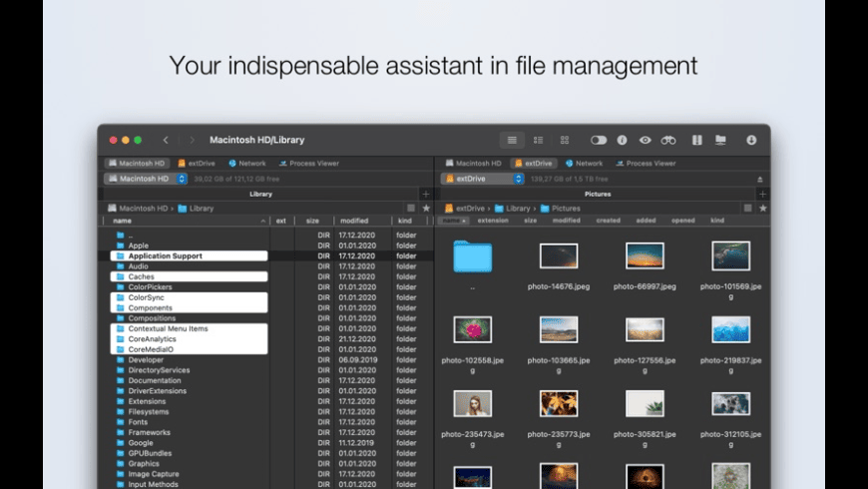This screenshot has height=489, width=868.
Task: Open Network tab in right panel
Action: coord(584,164)
